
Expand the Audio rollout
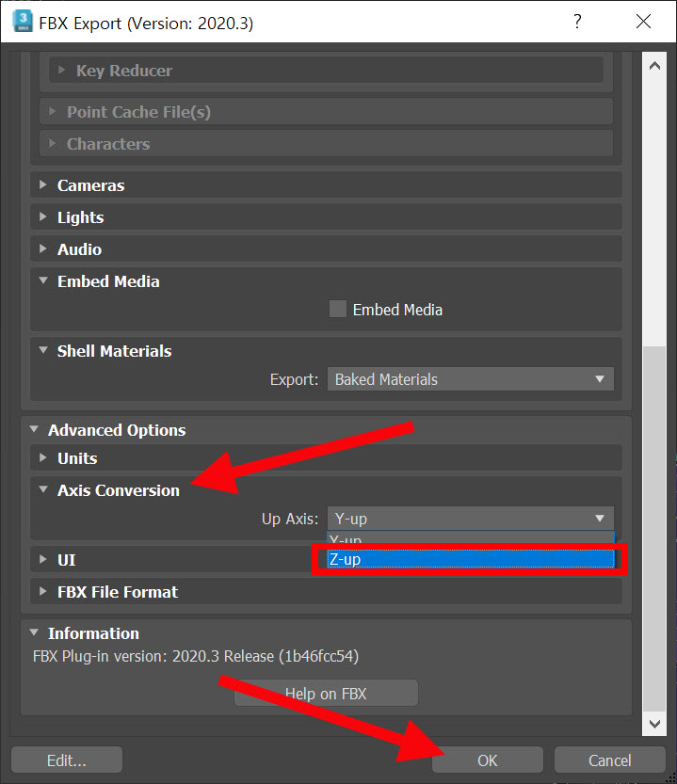pyautogui.click(x=326, y=249)
